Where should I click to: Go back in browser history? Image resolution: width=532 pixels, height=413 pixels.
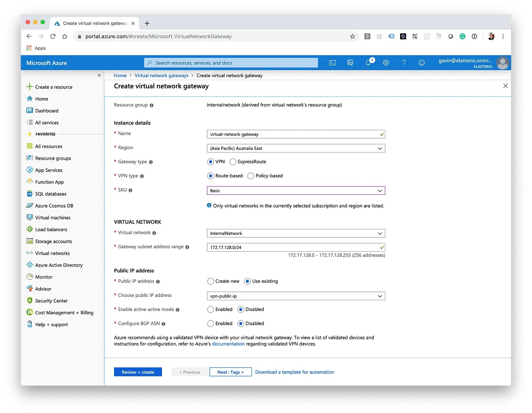pyautogui.click(x=29, y=36)
